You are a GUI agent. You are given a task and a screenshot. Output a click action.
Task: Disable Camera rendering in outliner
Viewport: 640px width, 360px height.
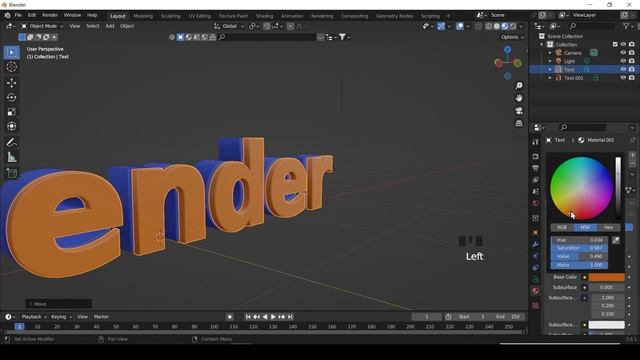[x=632, y=53]
